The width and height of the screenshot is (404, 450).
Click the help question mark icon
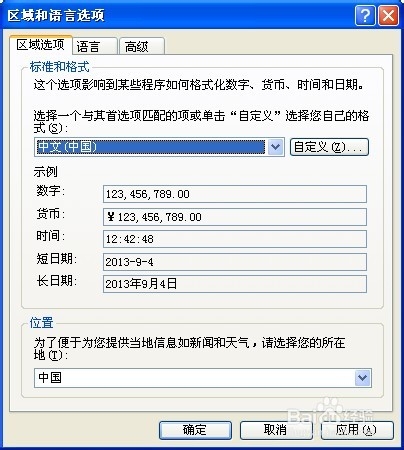click(x=365, y=15)
